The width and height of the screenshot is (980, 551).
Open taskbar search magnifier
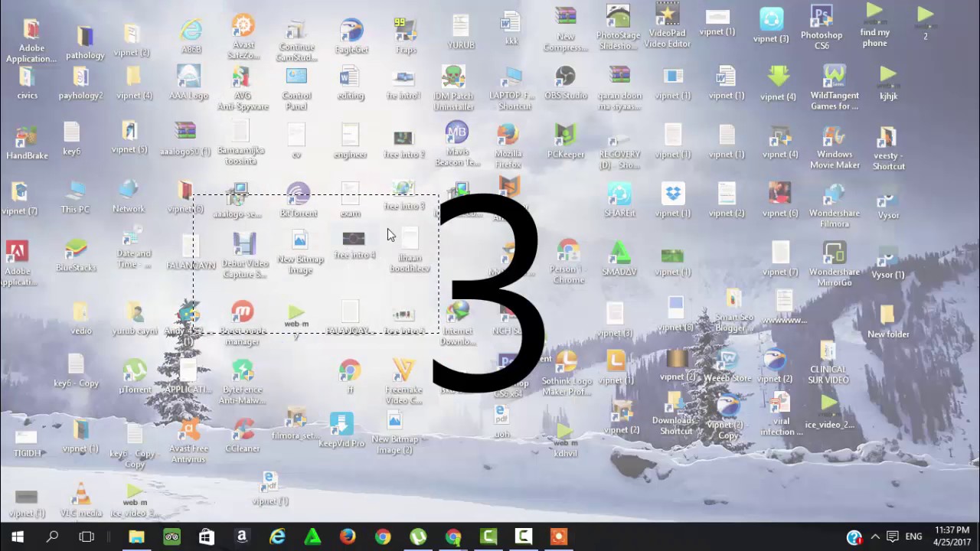52,537
